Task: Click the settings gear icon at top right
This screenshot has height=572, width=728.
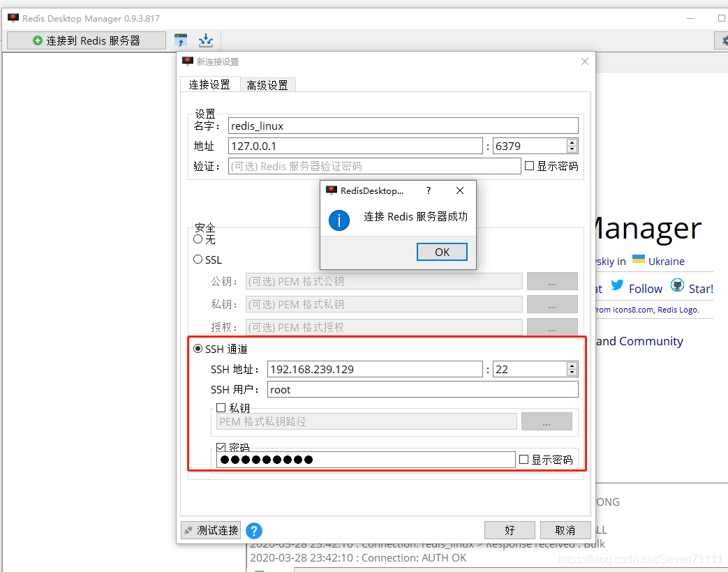Action: [x=723, y=41]
